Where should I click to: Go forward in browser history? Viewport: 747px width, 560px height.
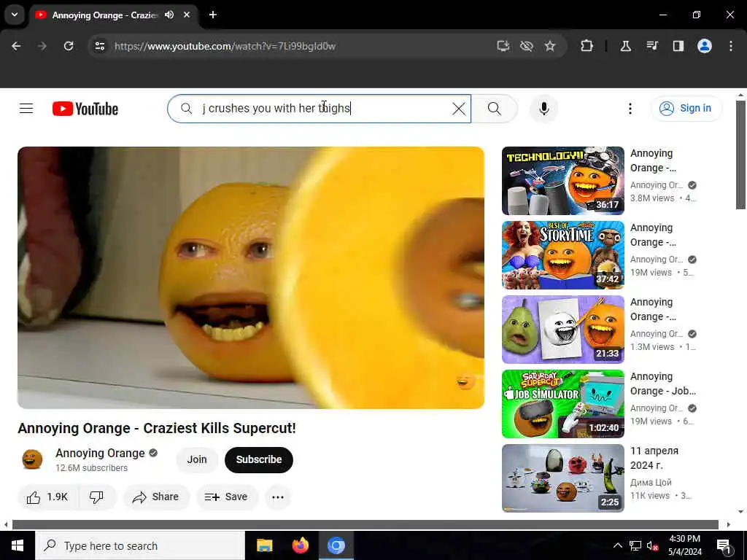click(42, 46)
